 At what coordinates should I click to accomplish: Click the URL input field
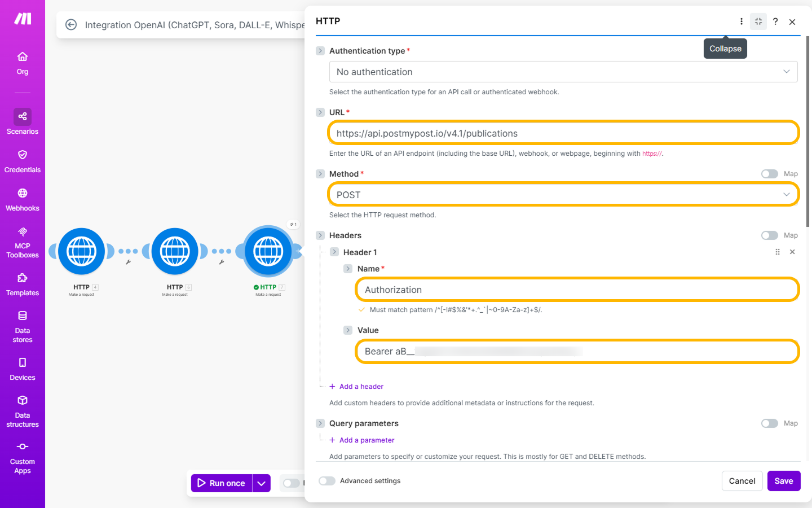563,133
